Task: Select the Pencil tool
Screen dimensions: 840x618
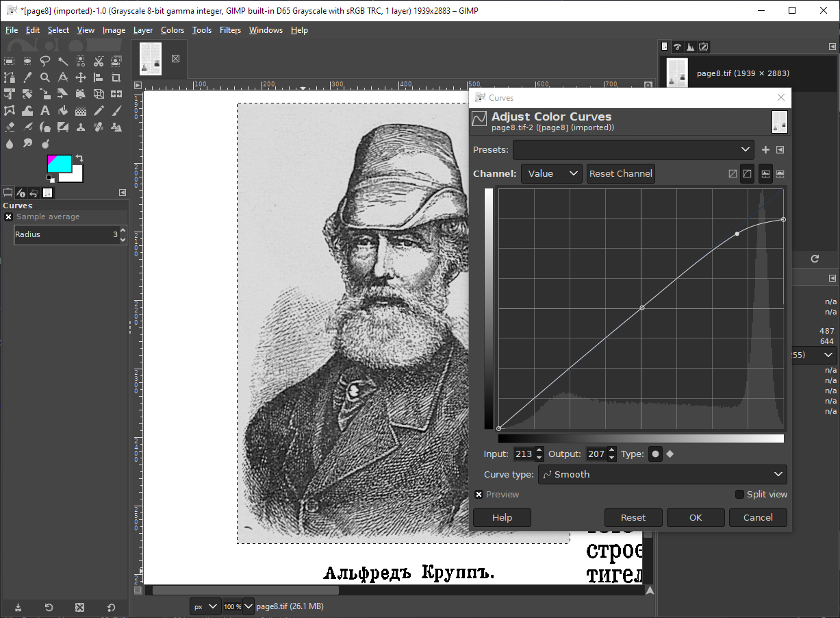Action: coord(99,110)
